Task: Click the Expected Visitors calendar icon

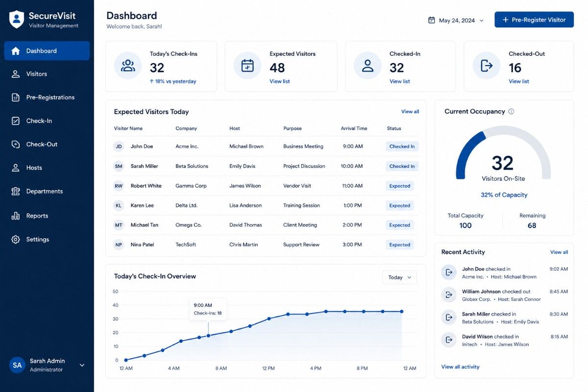Action: [x=247, y=66]
